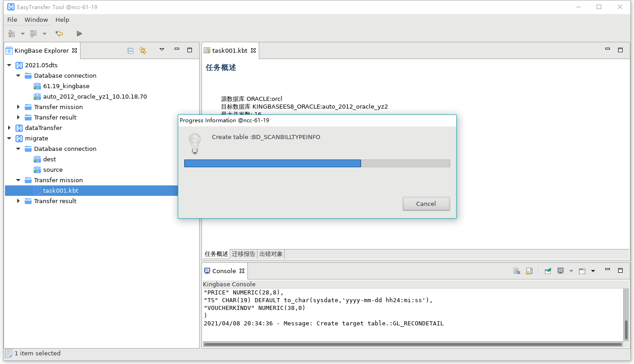Viewport: 634px width, 364px height.
Task: Collapse the migrate project node
Action: pyautogui.click(x=9, y=139)
